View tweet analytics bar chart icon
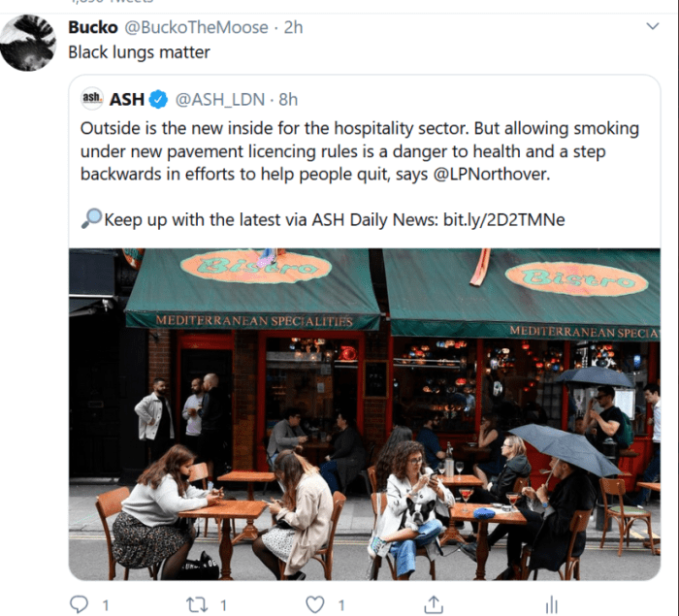 pos(551,604)
